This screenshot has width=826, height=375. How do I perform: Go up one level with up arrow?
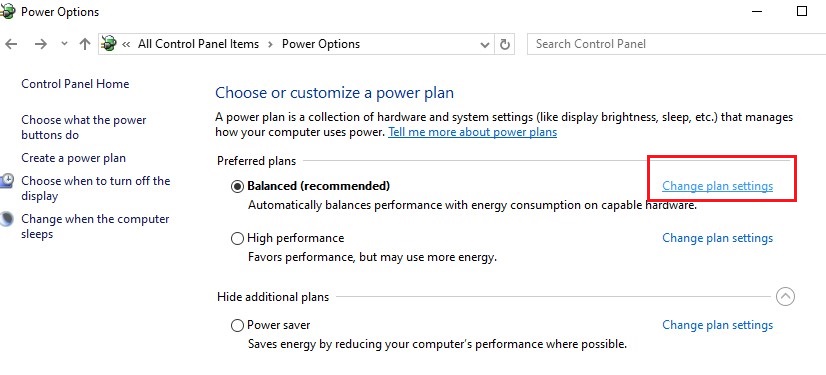(84, 44)
